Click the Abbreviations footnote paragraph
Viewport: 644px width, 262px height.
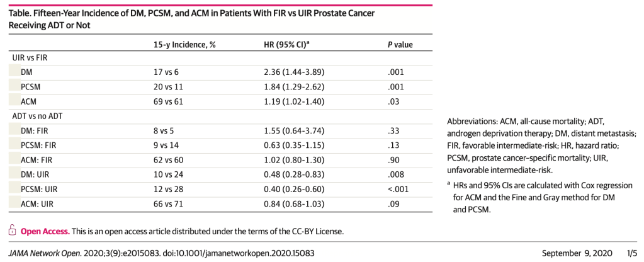point(541,145)
